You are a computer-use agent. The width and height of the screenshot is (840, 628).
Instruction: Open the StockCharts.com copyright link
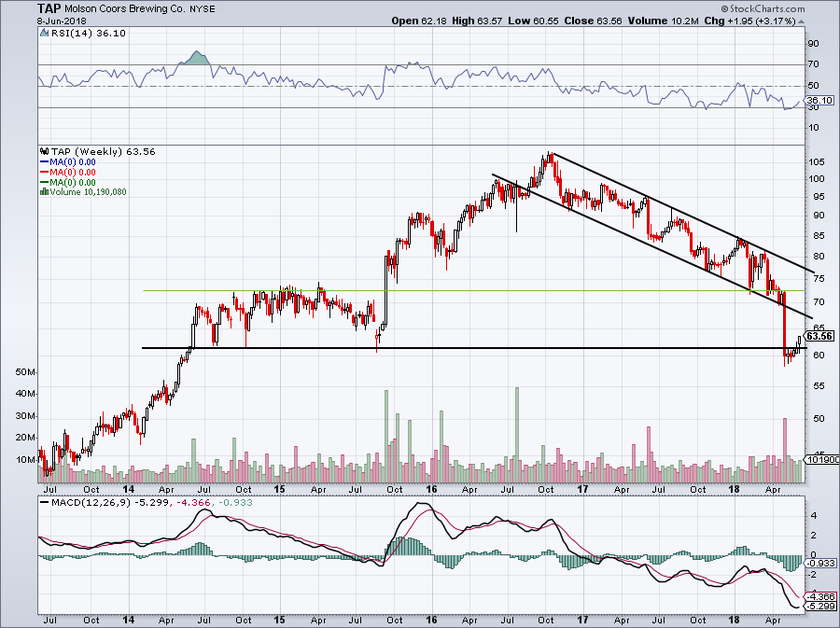tap(763, 8)
